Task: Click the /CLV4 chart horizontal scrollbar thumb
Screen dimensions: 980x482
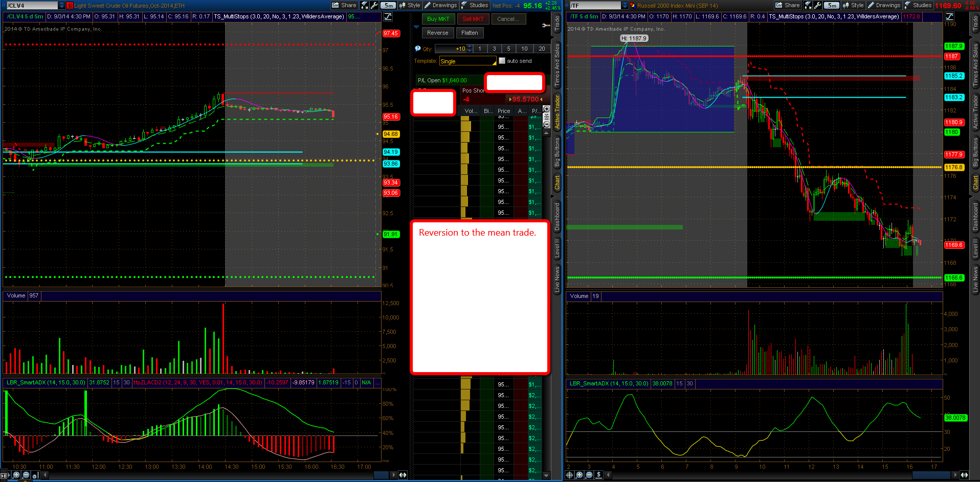Action: pos(381,475)
